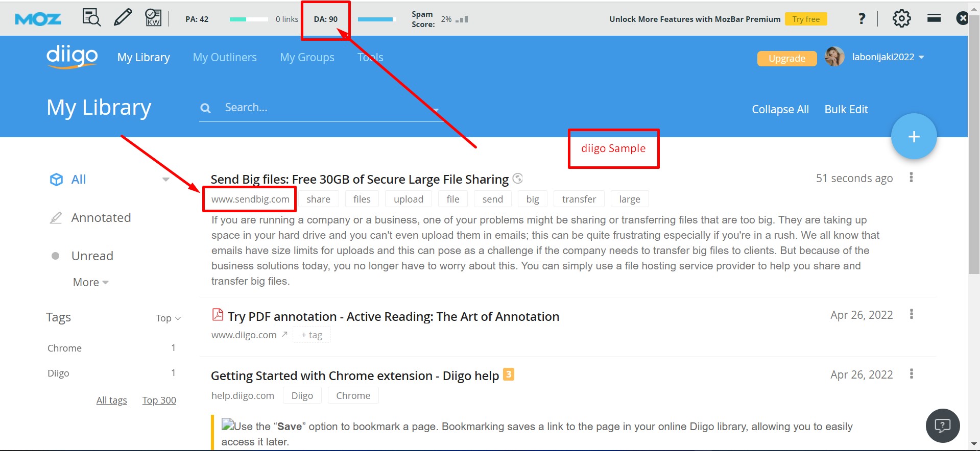Screen dimensions: 980x451
Task: Click the Moz logo in MozBar
Action: 38,19
